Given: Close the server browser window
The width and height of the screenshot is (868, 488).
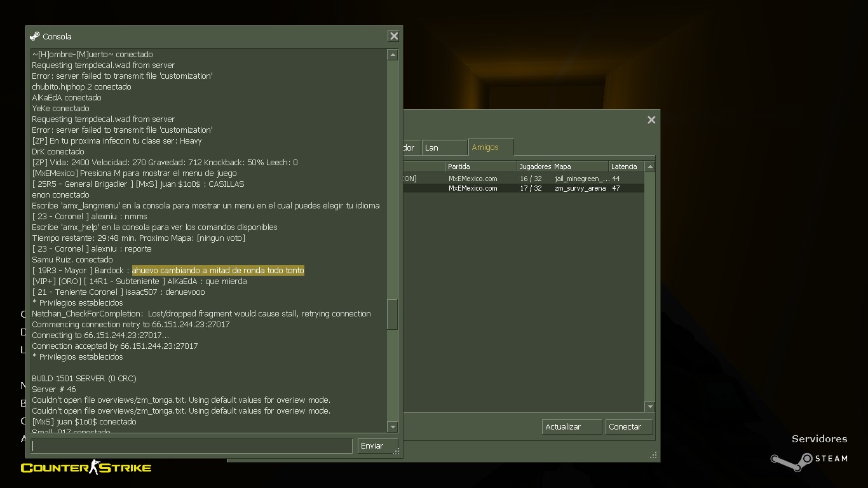Looking at the screenshot, I should (651, 119).
